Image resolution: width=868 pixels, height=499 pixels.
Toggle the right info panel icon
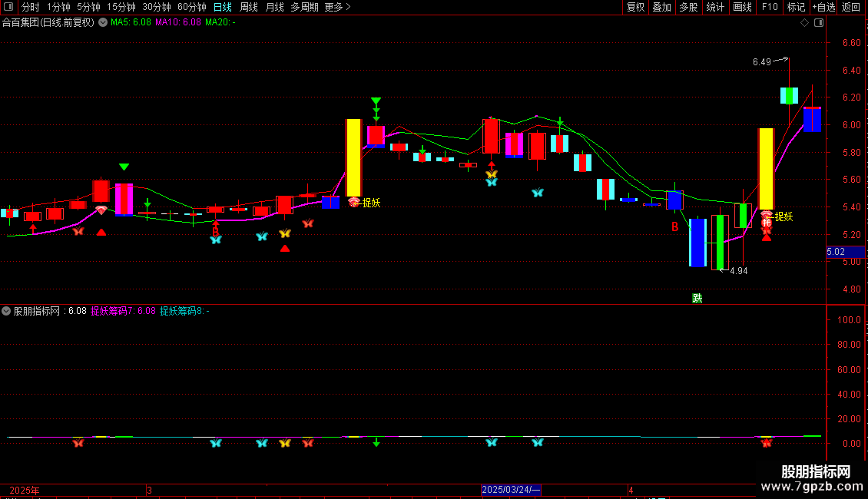819,23
